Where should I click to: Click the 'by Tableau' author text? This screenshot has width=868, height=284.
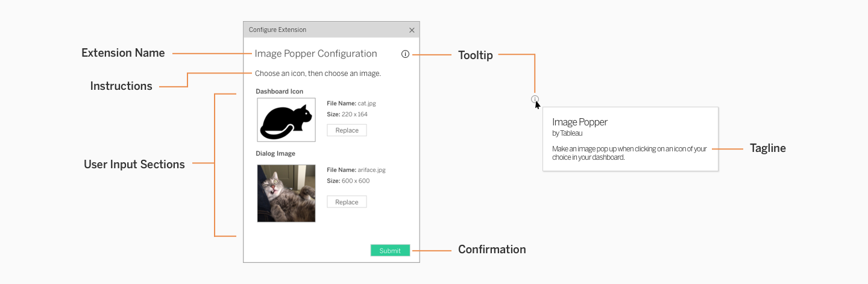click(567, 133)
